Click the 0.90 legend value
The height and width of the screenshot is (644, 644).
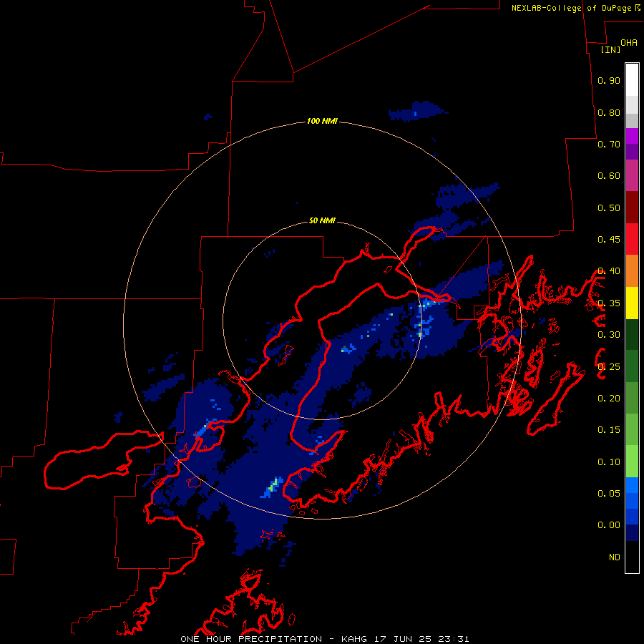point(609,80)
